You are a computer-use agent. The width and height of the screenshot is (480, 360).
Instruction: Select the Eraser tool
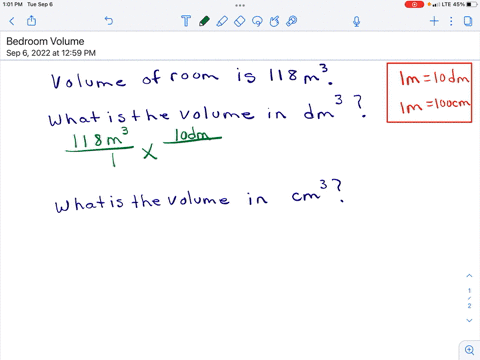(240, 21)
